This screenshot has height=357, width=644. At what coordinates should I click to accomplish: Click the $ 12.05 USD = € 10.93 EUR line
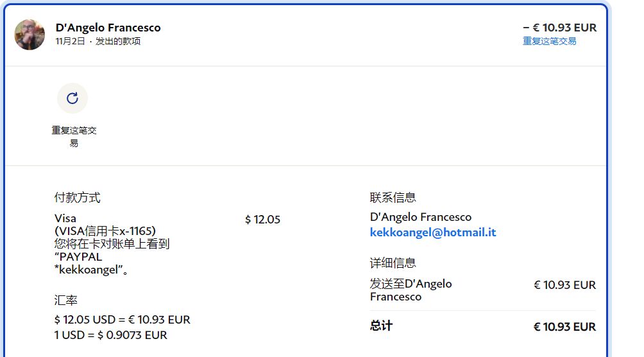(x=122, y=320)
